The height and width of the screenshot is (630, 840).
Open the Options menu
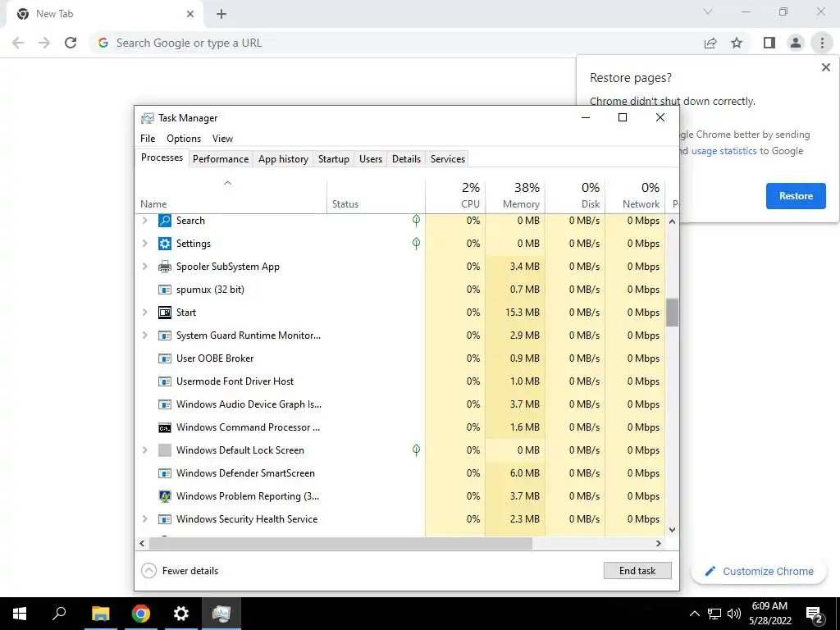pyautogui.click(x=184, y=138)
